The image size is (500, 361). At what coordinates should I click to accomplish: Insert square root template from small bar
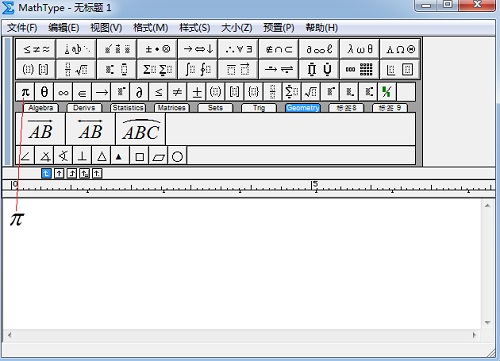point(311,92)
